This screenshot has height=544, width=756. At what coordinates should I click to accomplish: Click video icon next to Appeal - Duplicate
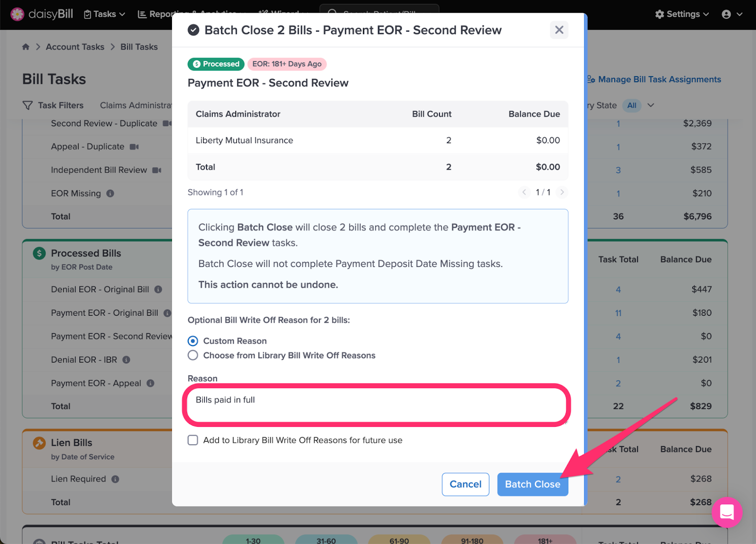click(134, 147)
